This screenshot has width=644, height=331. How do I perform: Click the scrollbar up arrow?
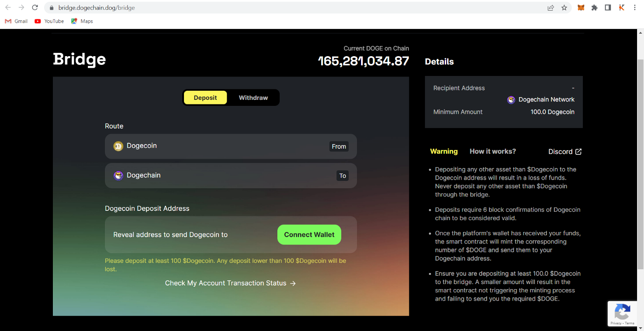(x=640, y=33)
